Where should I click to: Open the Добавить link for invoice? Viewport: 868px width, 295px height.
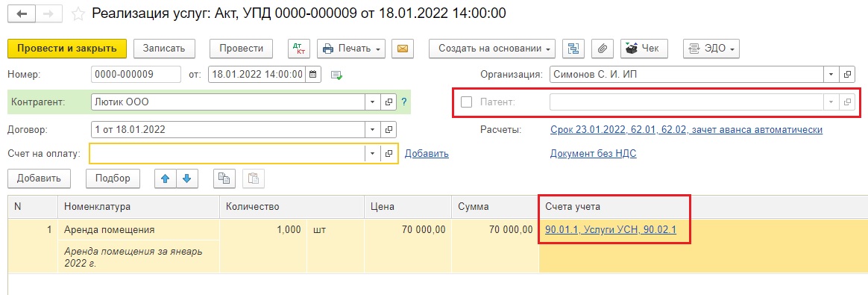[x=427, y=154]
